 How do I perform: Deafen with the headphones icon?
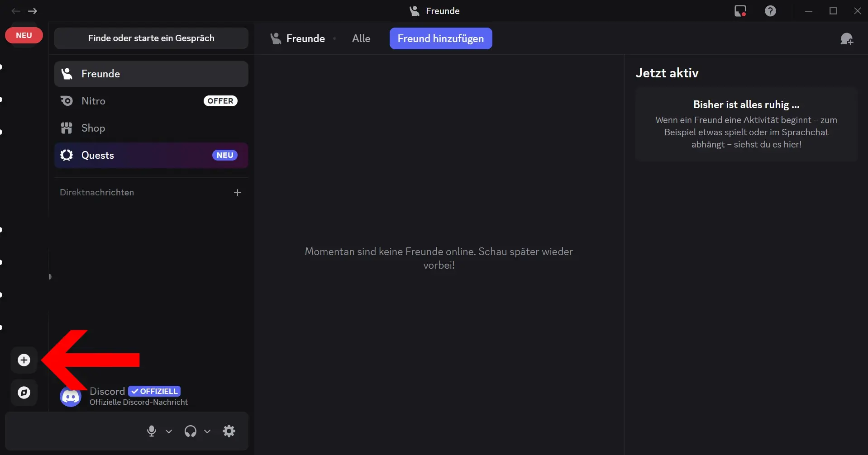pos(191,431)
